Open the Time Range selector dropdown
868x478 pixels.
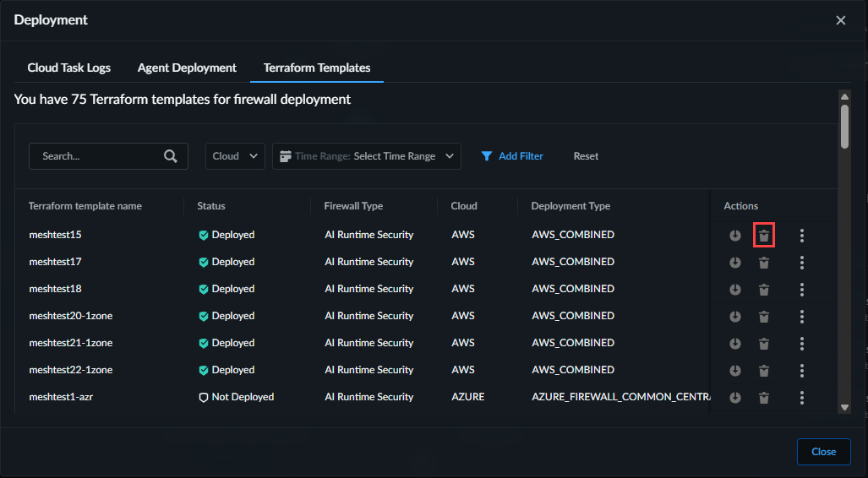click(366, 156)
